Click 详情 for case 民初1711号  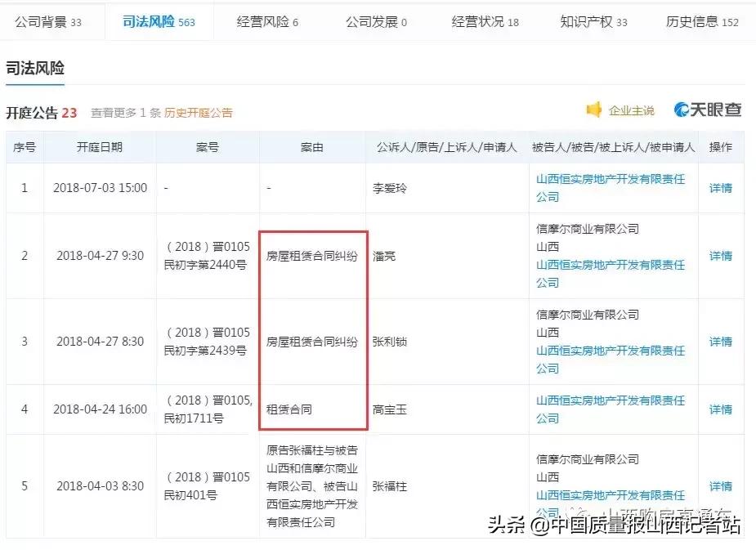click(x=720, y=409)
